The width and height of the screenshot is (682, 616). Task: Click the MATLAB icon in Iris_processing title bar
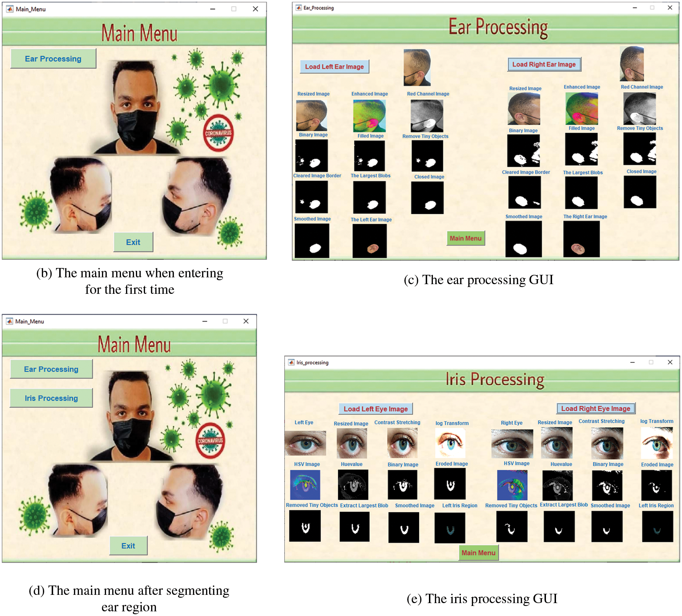[x=291, y=362]
